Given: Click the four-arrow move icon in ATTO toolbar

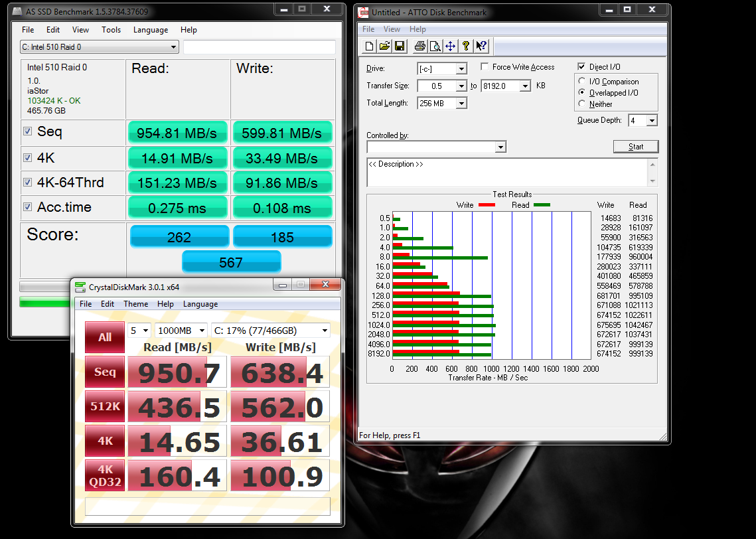Looking at the screenshot, I should point(450,46).
